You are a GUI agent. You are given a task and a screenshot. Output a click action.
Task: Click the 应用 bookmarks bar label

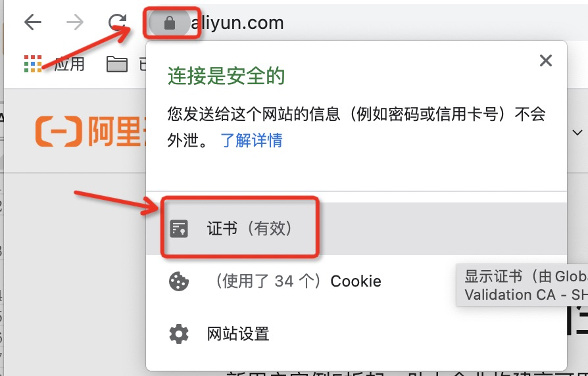[x=69, y=64]
